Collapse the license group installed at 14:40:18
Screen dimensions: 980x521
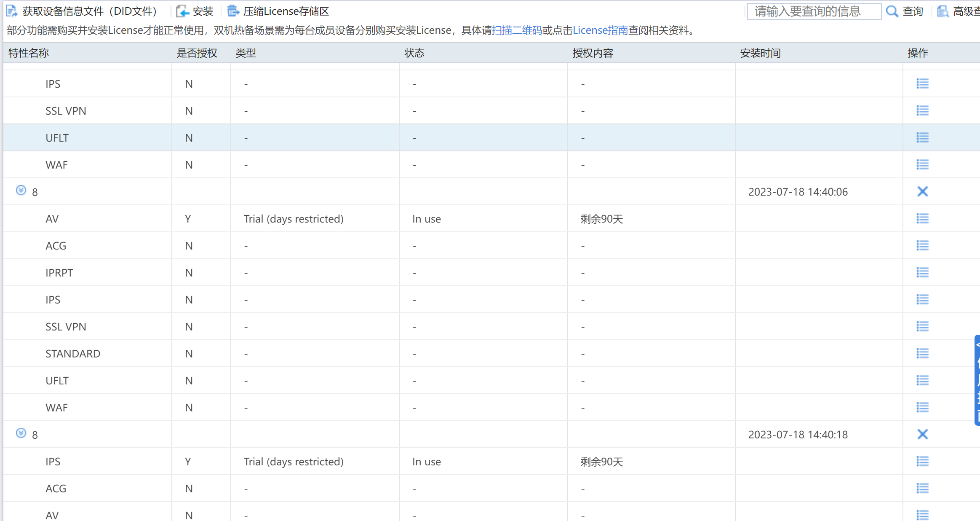pyautogui.click(x=21, y=433)
